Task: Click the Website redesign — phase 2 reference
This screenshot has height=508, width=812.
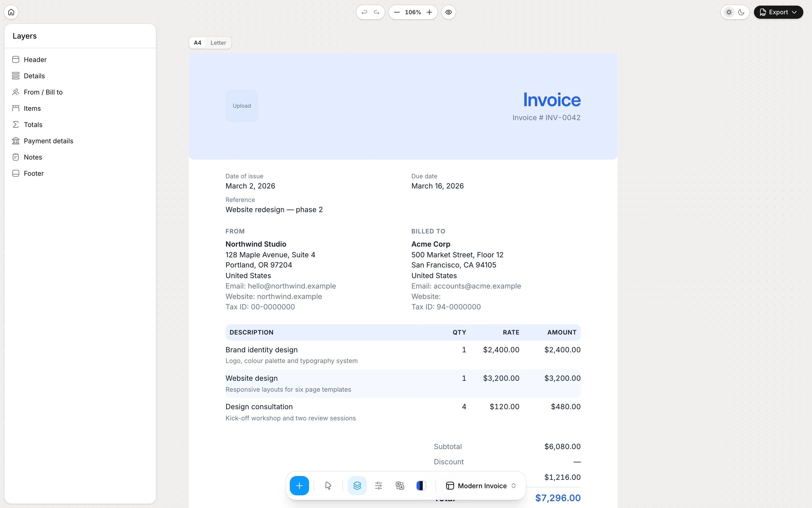Action: tap(274, 210)
